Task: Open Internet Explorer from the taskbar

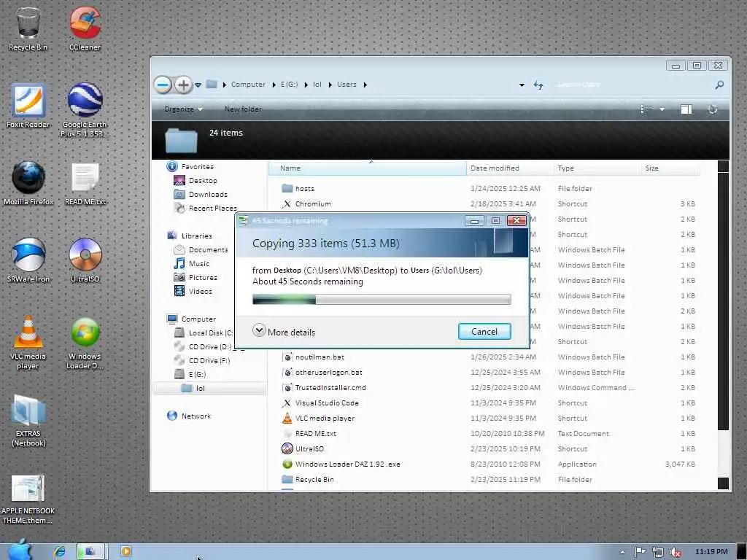Action: pos(60,551)
